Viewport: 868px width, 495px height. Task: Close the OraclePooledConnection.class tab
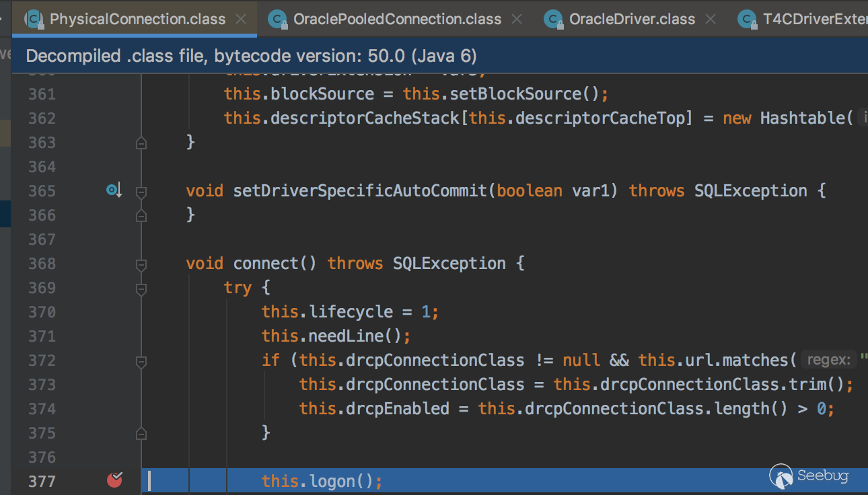click(517, 19)
